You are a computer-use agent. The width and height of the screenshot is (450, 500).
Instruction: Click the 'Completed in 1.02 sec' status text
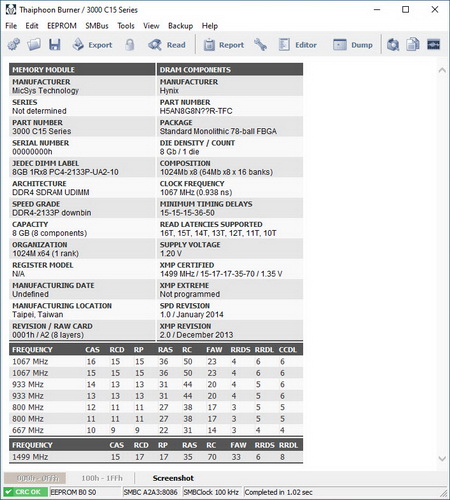tap(279, 492)
